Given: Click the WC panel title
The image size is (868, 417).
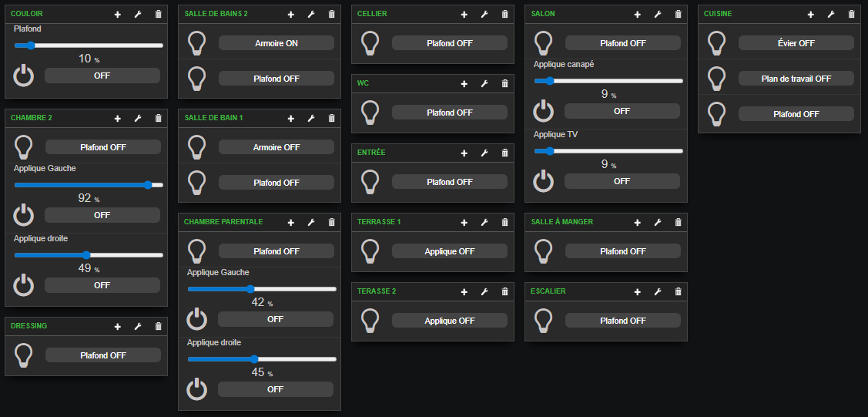Looking at the screenshot, I should pyautogui.click(x=364, y=83).
